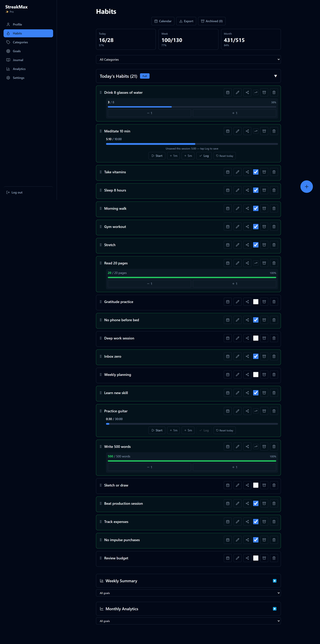
Task: Check off Gratitude practice
Action: [x=256, y=302]
